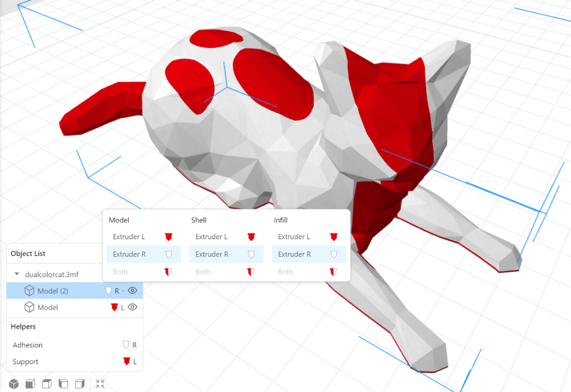Select the top view icon
The height and width of the screenshot is (392, 571).
click(x=47, y=384)
